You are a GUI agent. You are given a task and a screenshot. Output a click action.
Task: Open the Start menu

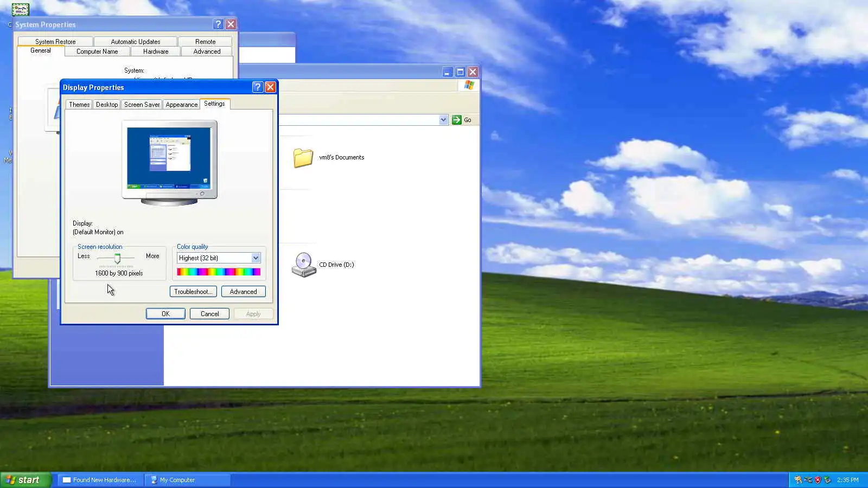tap(25, 480)
